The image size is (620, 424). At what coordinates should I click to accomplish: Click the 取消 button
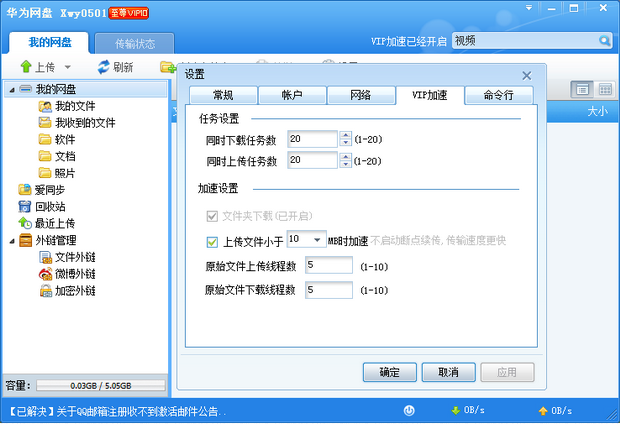[x=448, y=372]
